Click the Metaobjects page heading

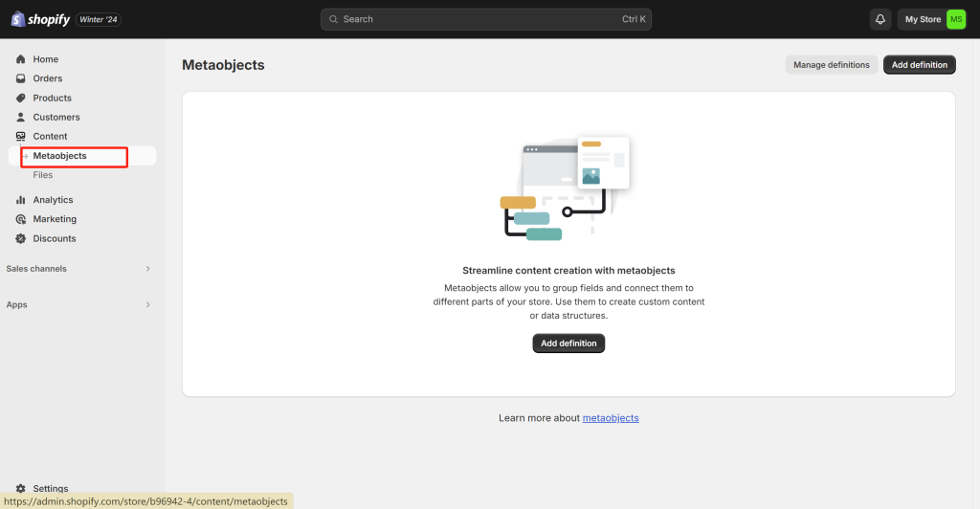pyautogui.click(x=223, y=65)
